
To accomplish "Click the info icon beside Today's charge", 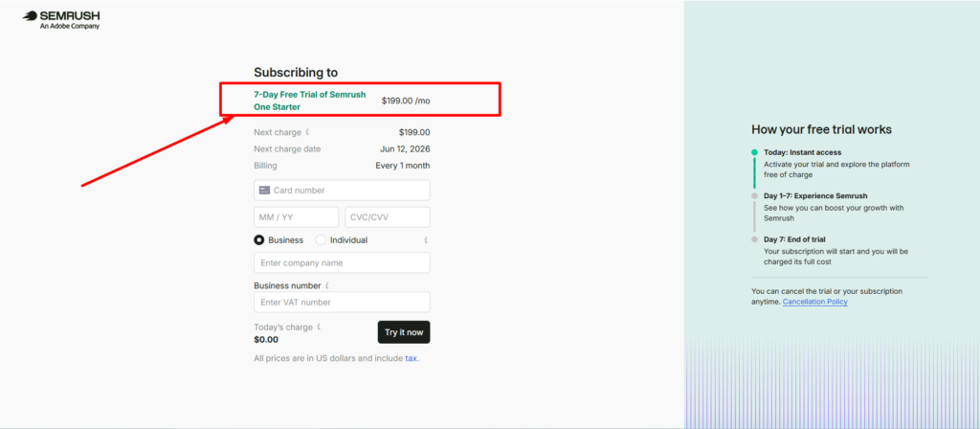I will pos(319,327).
